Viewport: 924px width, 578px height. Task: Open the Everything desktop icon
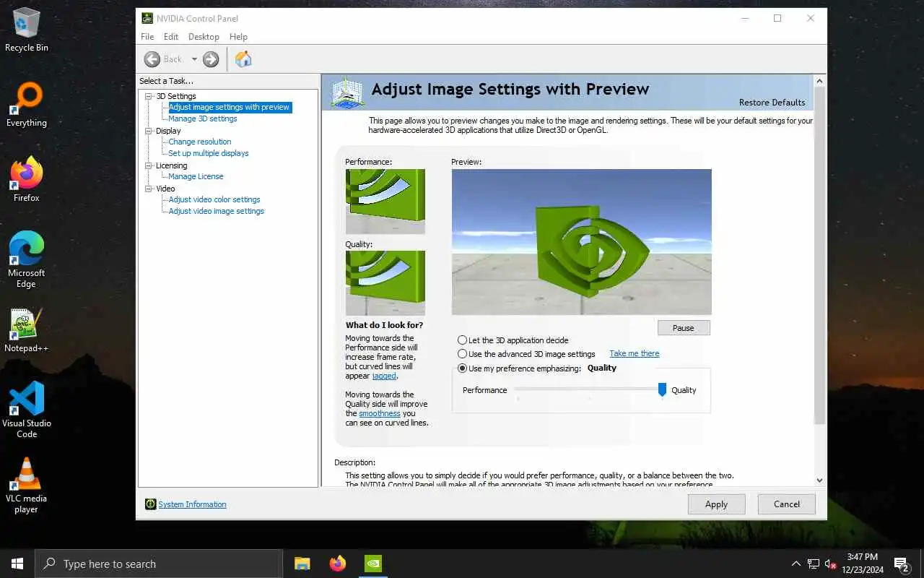click(x=27, y=105)
